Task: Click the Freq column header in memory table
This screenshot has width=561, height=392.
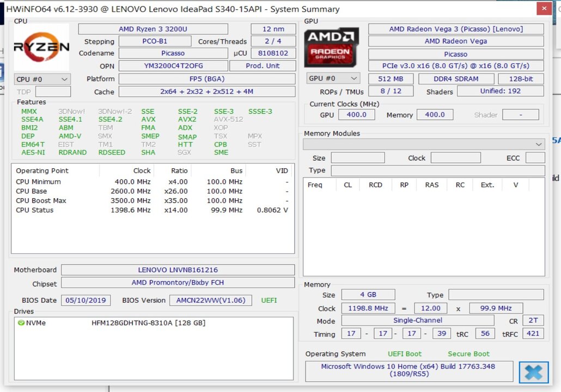Action: pos(315,185)
